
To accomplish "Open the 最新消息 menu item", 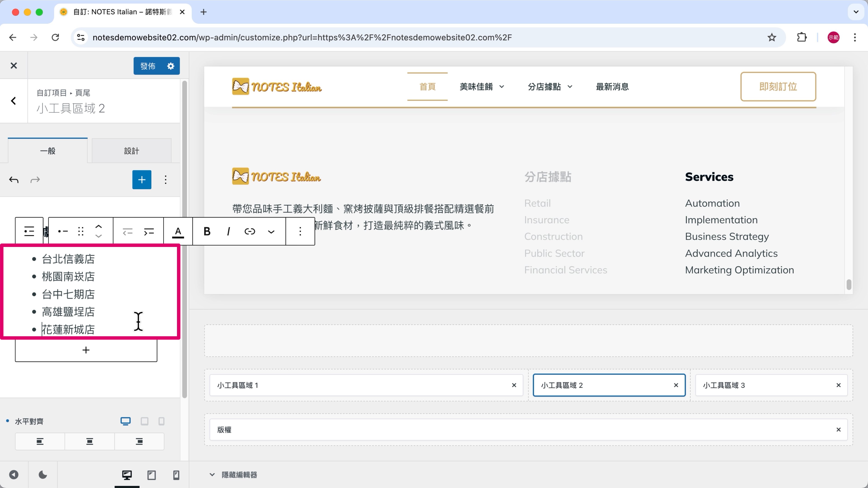I will coord(612,87).
